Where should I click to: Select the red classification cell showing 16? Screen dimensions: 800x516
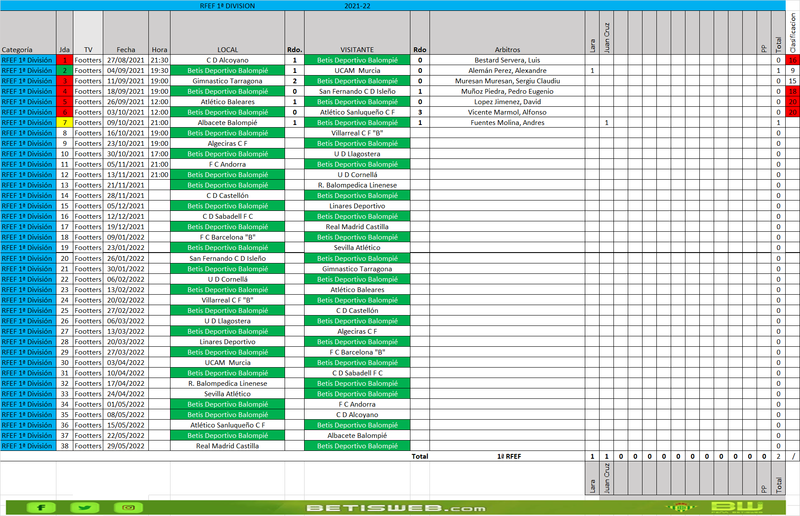793,60
